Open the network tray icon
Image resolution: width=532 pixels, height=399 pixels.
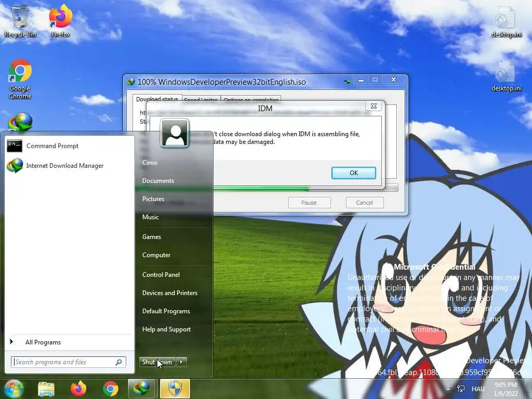click(x=461, y=389)
